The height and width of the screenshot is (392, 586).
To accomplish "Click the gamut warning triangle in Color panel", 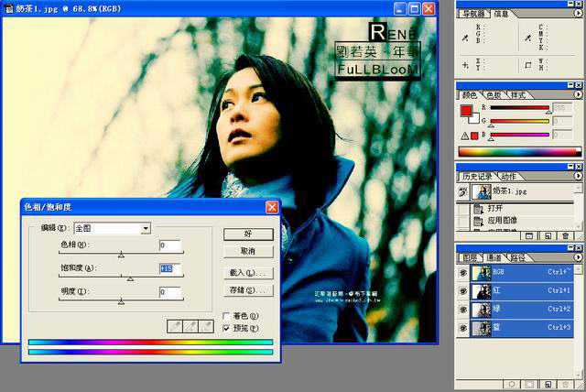I will (x=464, y=135).
